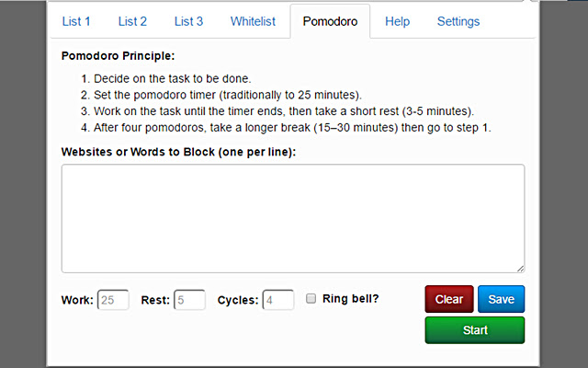Click the textarea resize handle corner
This screenshot has width=588, height=368.
click(x=520, y=268)
